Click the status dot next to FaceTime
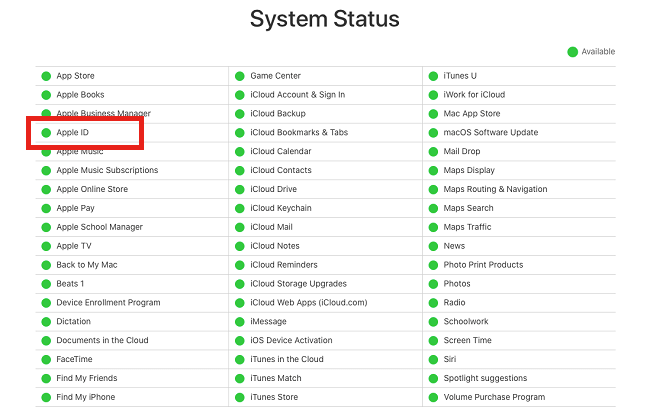650x417 pixels. (x=46, y=359)
